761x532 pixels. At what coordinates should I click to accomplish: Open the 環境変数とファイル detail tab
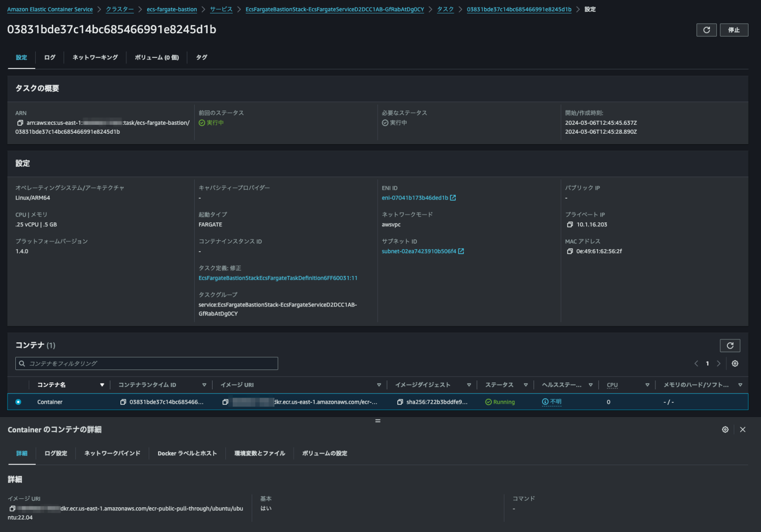coord(259,453)
